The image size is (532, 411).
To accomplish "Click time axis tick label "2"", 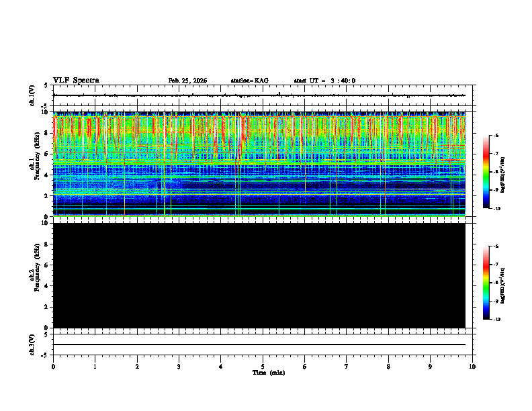I will (x=137, y=367).
